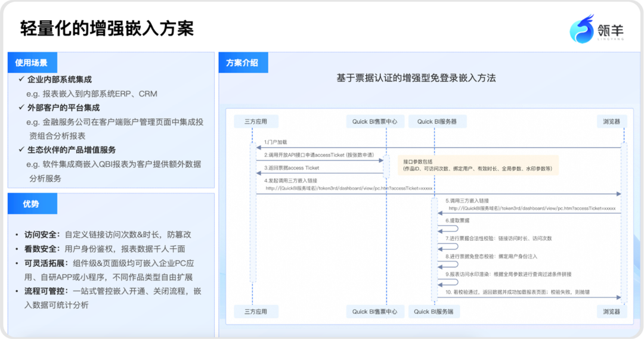Click step 8 进行票据免登态校验

tap(491, 257)
